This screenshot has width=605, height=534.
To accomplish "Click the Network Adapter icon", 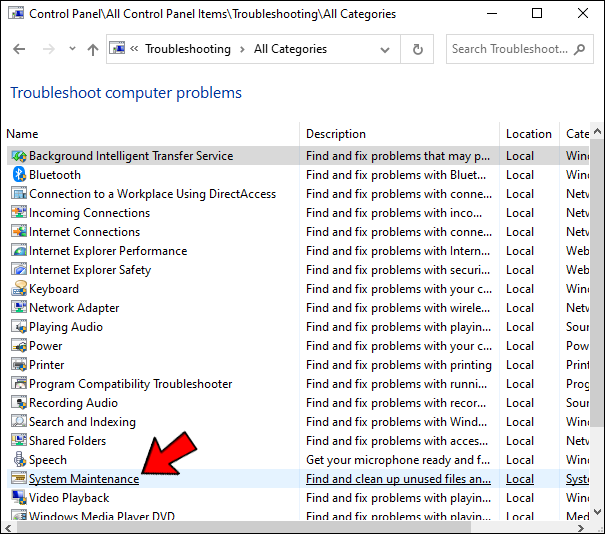I will point(18,308).
